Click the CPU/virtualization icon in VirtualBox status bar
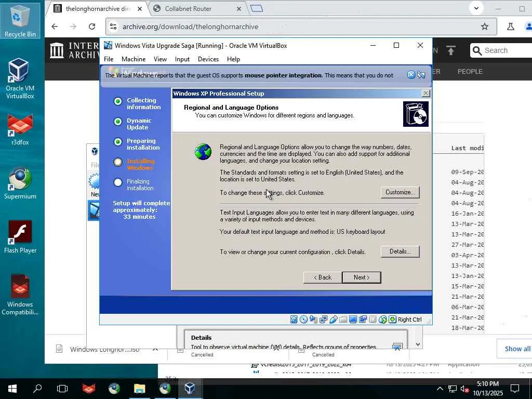Image resolution: width=532 pixels, height=399 pixels. click(373, 320)
